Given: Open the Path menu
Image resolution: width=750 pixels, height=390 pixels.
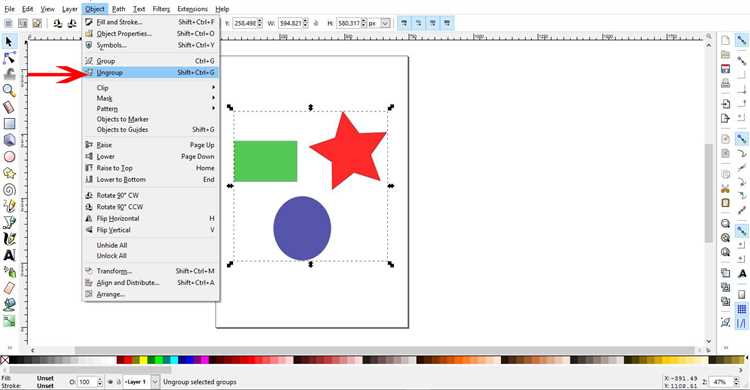Looking at the screenshot, I should (x=118, y=9).
